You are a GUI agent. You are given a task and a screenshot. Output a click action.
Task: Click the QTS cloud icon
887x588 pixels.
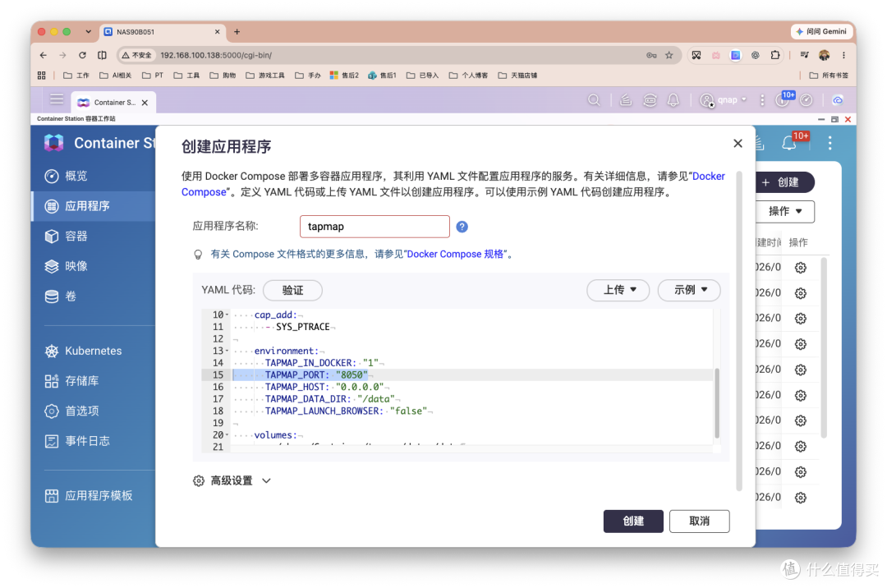point(838,100)
